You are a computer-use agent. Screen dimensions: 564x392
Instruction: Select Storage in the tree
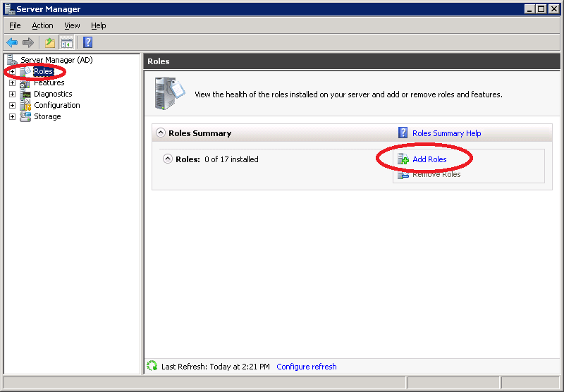(47, 116)
